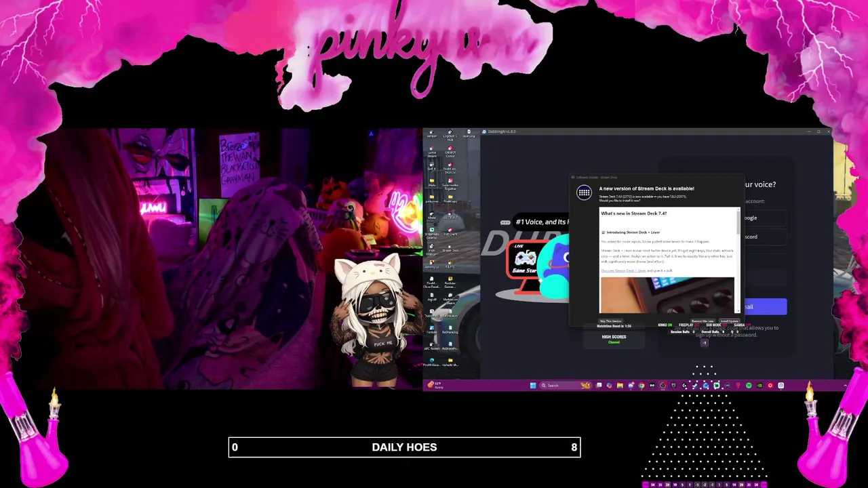Screen dimensions: 868x488
Task: Select the Supermarket Together desktop icon
Action: click(450, 183)
